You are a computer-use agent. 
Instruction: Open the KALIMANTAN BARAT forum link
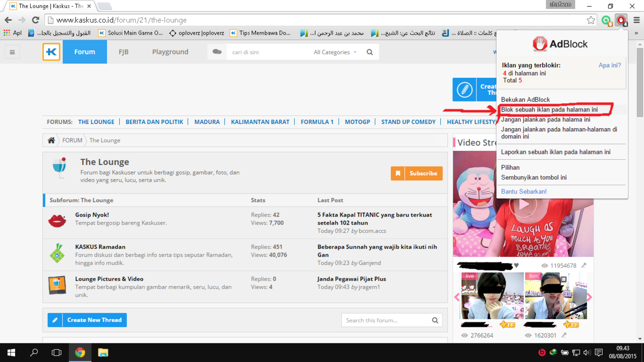pos(260,122)
